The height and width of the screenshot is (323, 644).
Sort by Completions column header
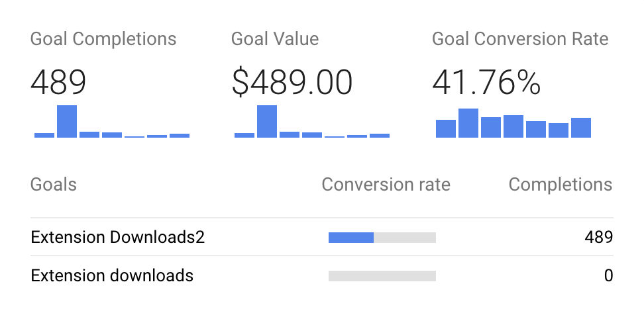click(561, 185)
